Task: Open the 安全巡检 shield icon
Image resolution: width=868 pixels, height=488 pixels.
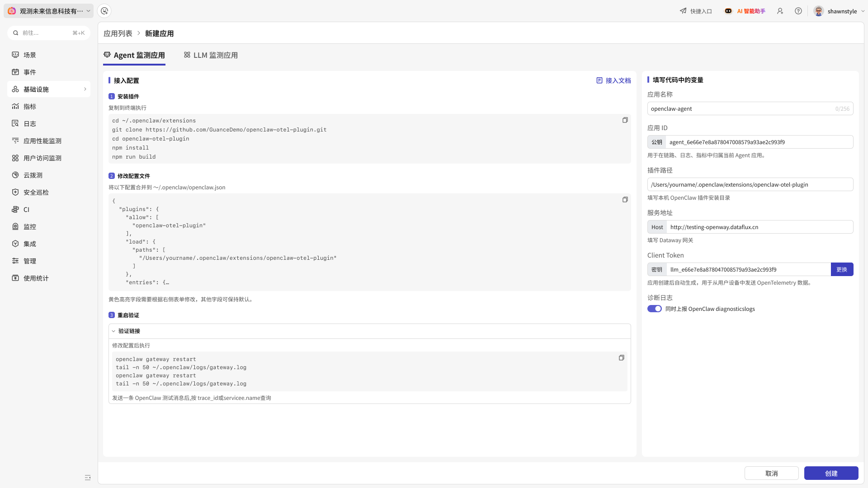Action: point(15,192)
